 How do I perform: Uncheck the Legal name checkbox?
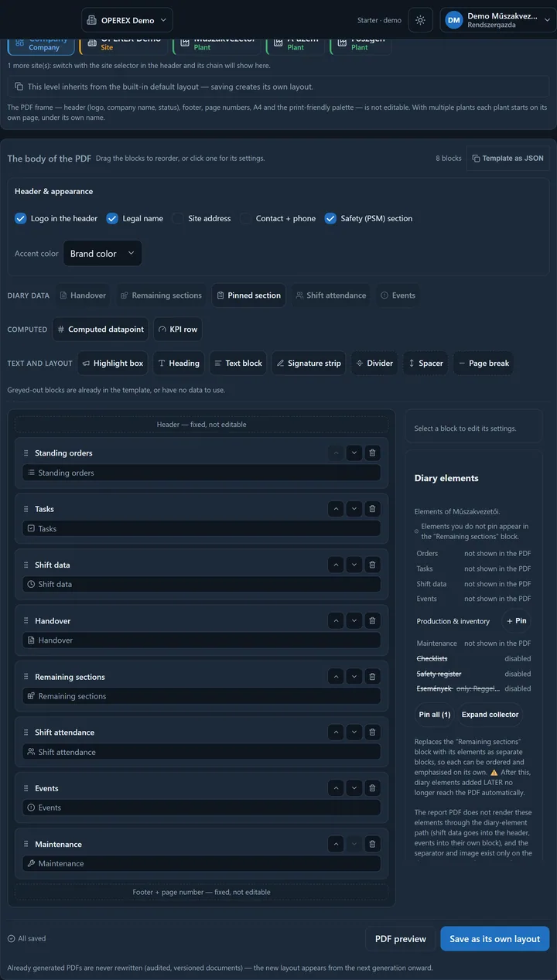pyautogui.click(x=112, y=218)
